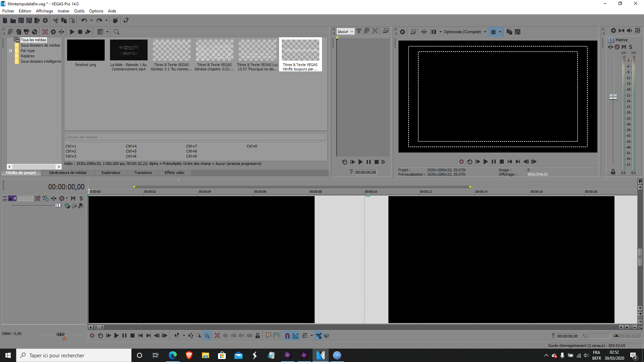The image size is (644, 362).
Task: Select the Sous-dossiers intelligents folder
Action: pyautogui.click(x=41, y=61)
